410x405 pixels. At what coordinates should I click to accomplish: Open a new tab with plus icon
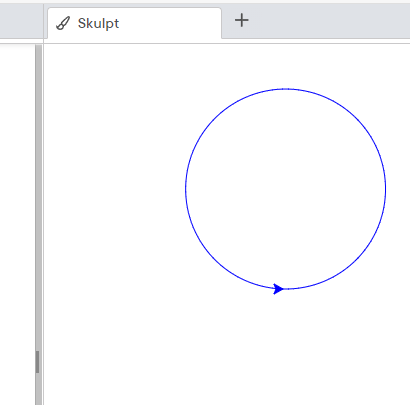(x=242, y=20)
